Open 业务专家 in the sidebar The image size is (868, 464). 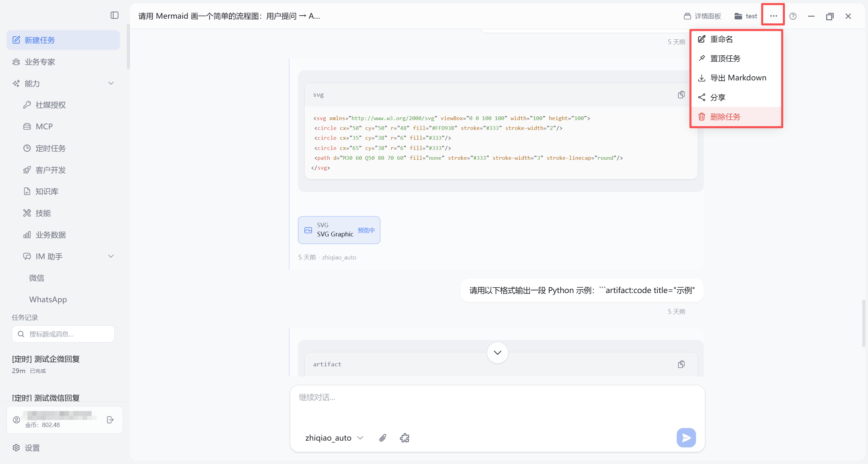tap(63, 62)
